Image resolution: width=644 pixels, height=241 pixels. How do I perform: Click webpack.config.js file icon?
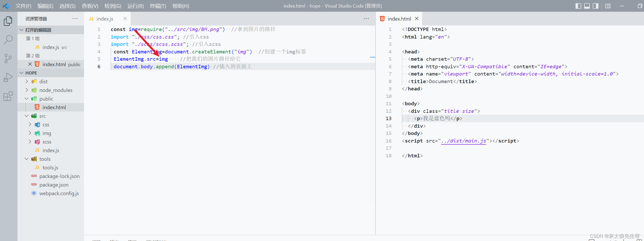click(34, 193)
